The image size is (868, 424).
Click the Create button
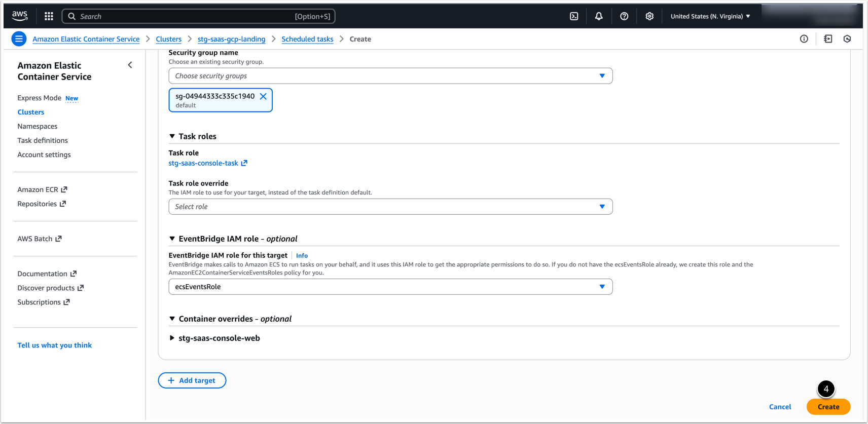(x=828, y=407)
